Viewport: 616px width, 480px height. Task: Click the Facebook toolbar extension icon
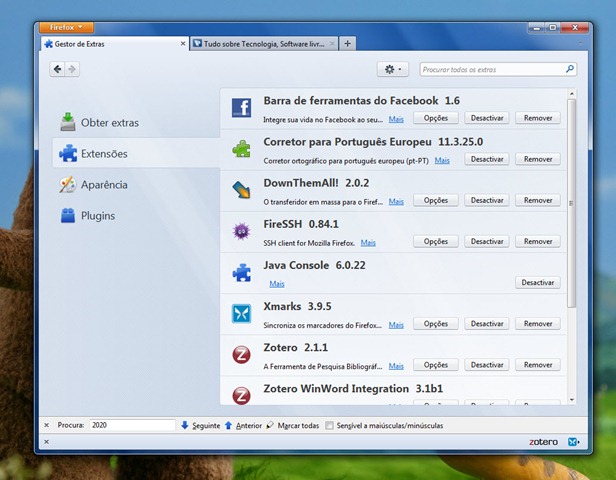[x=241, y=108]
